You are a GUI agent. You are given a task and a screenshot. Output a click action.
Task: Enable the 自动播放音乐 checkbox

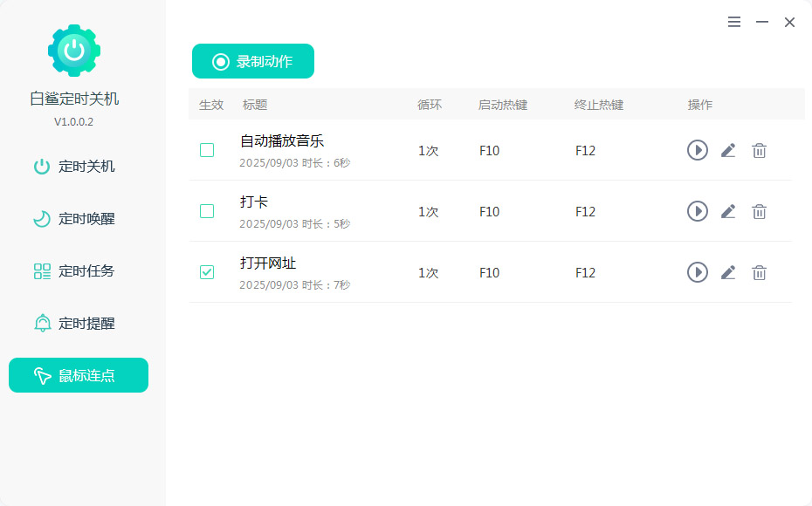[x=207, y=150]
